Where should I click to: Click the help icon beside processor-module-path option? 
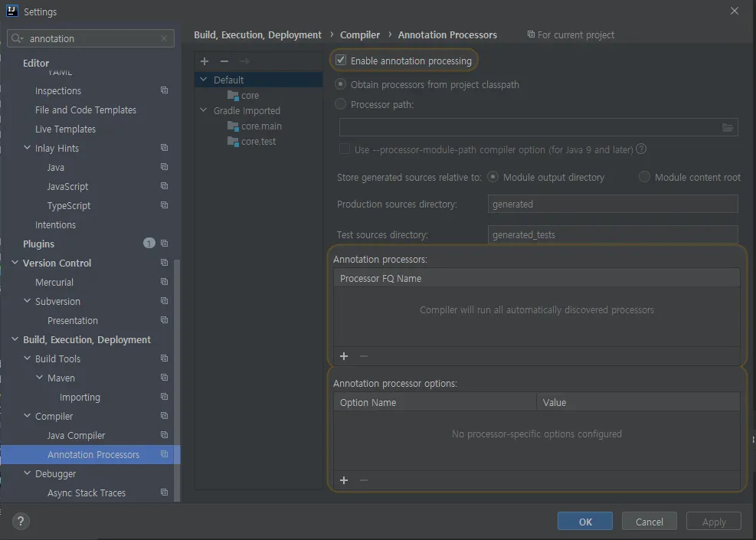pos(641,149)
